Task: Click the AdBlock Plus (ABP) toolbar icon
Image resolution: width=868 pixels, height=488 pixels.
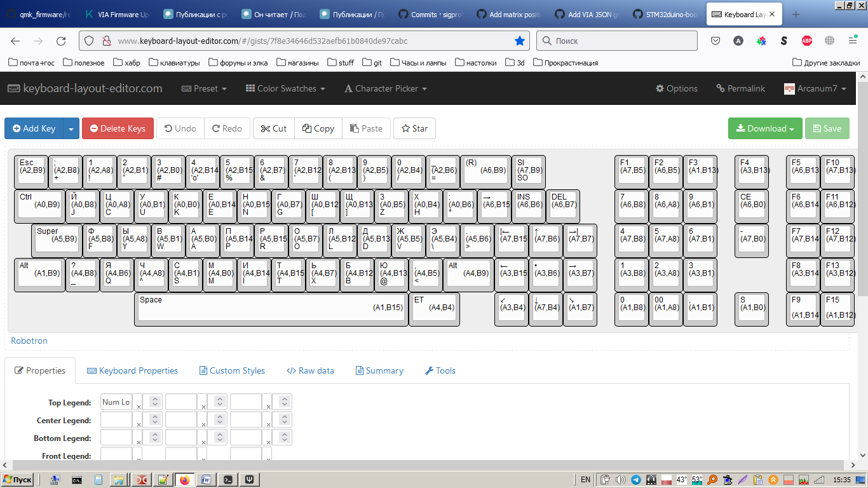Action: 806,41
